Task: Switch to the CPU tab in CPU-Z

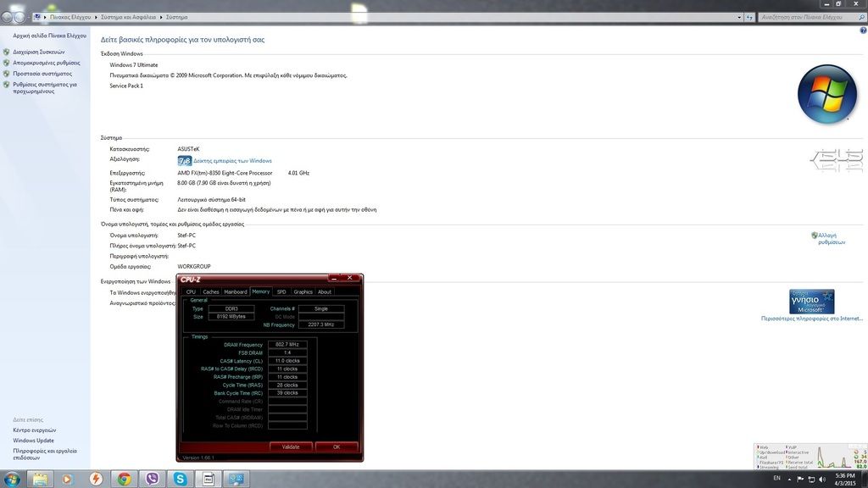Action: [x=191, y=291]
